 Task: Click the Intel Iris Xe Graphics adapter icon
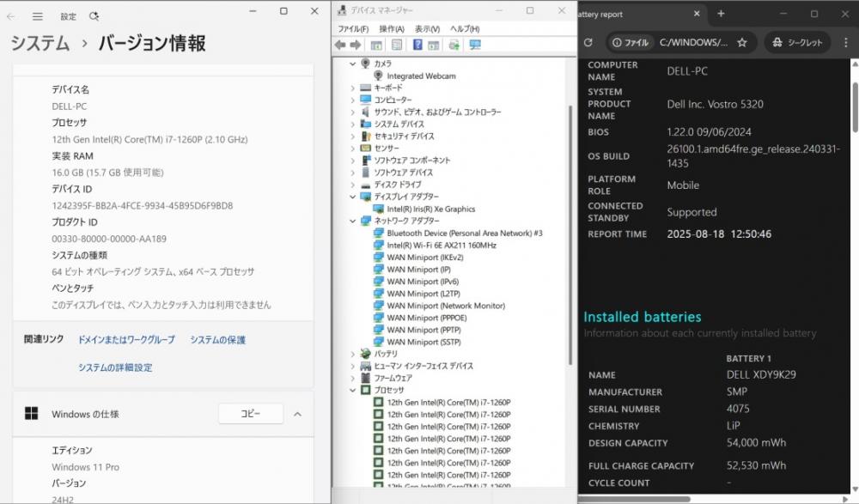(x=378, y=209)
